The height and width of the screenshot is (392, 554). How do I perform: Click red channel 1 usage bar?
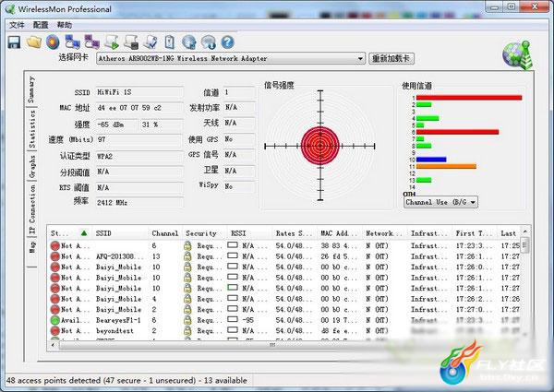pos(469,98)
